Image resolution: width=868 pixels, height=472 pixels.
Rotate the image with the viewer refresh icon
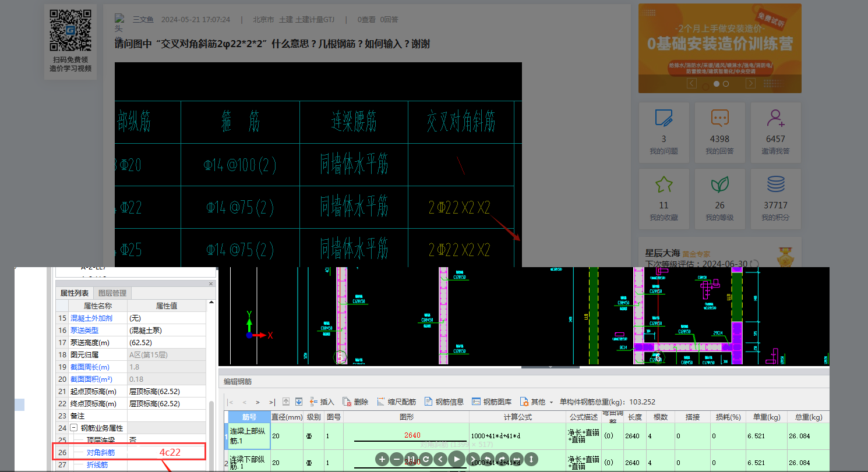[x=426, y=459]
